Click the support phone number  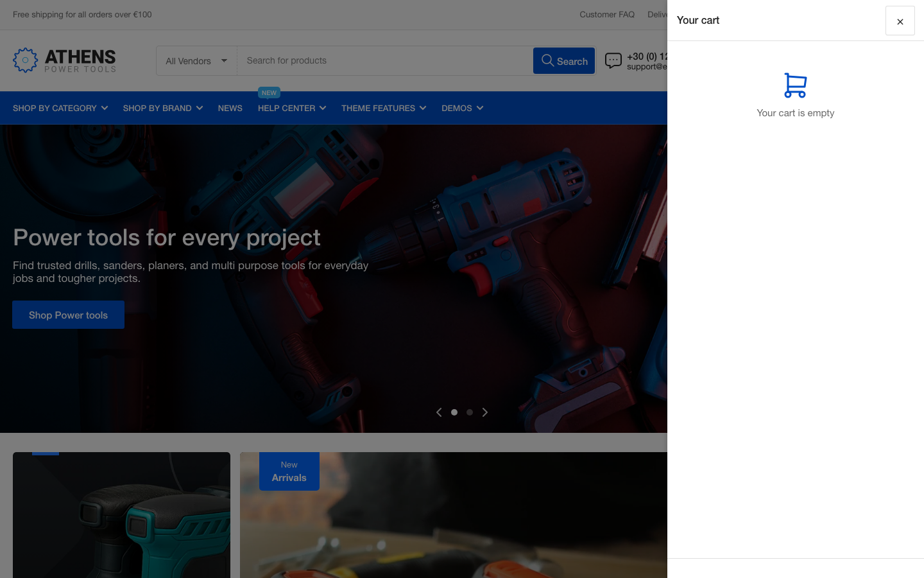pyautogui.click(x=647, y=57)
